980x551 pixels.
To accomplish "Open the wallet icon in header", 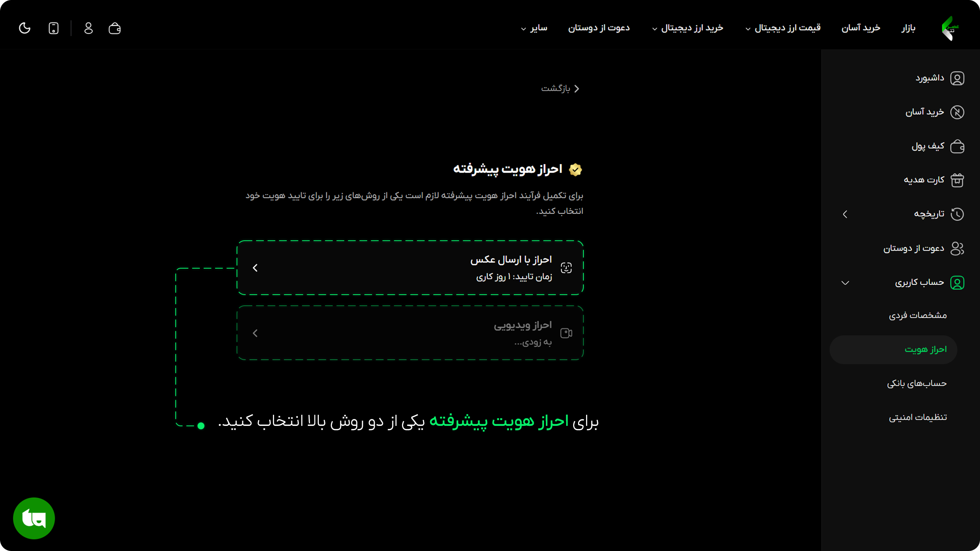I will pos(114,28).
